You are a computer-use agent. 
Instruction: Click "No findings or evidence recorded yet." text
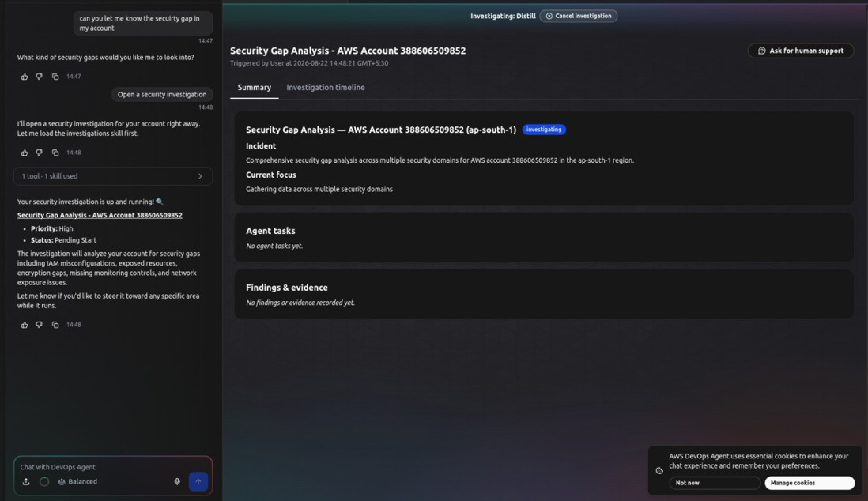pos(300,303)
